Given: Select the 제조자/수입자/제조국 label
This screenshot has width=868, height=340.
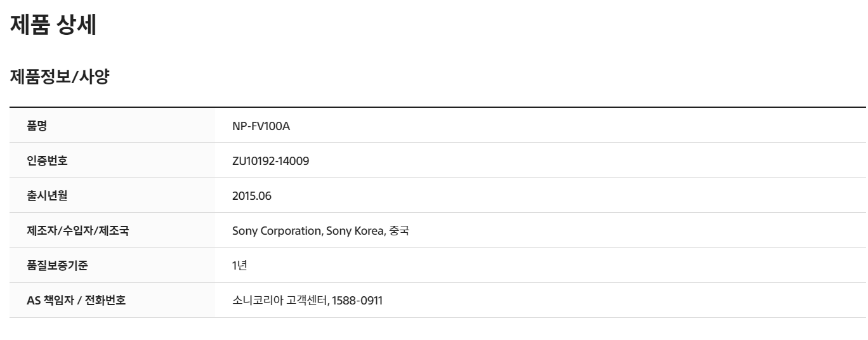Looking at the screenshot, I should [77, 230].
